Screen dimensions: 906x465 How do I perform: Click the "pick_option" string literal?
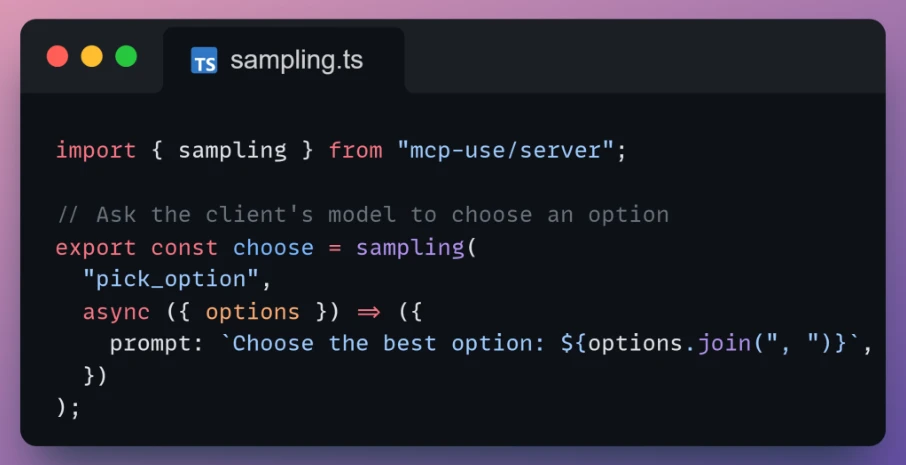tap(170, 280)
